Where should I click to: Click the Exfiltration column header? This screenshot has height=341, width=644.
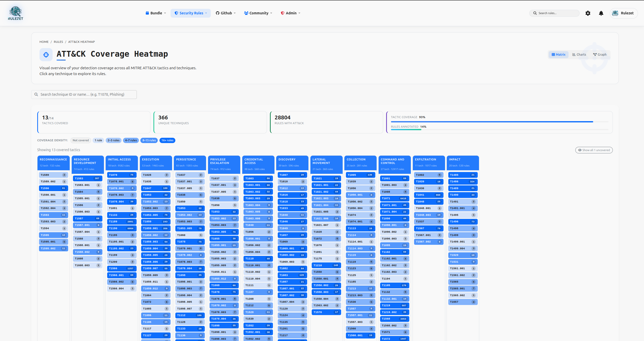click(429, 163)
